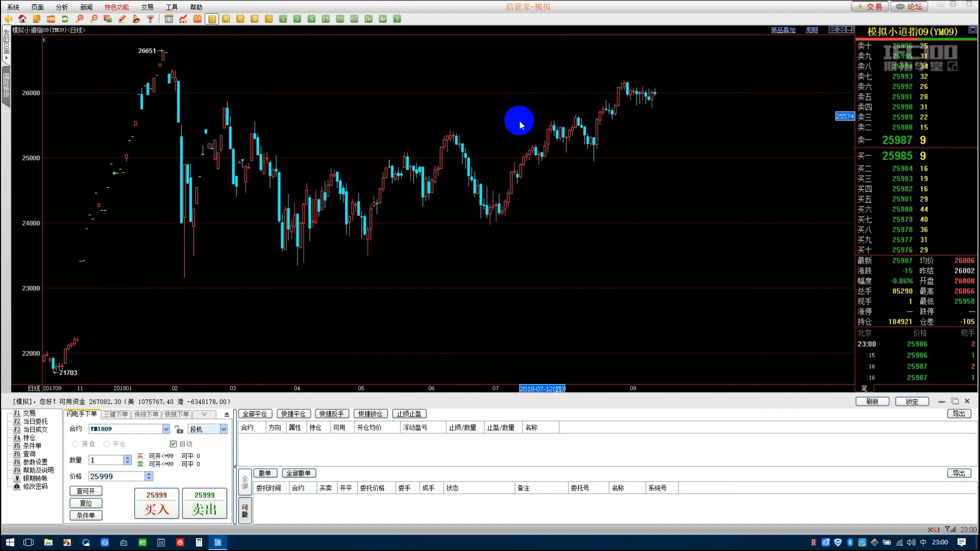Toggle the contract lock icon
The image size is (980, 551).
click(179, 429)
